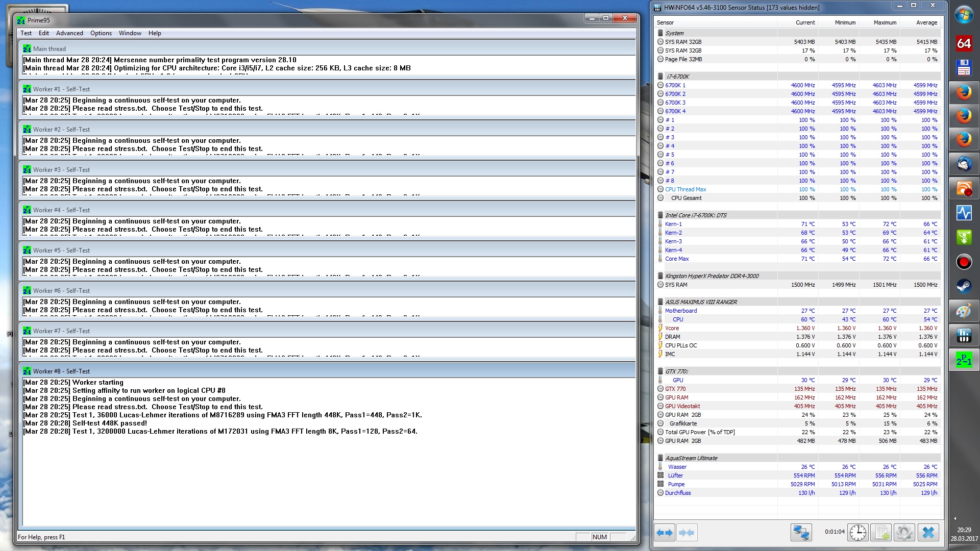980x551 pixels.
Task: Click the Prime95 taskbar icon
Action: click(964, 361)
